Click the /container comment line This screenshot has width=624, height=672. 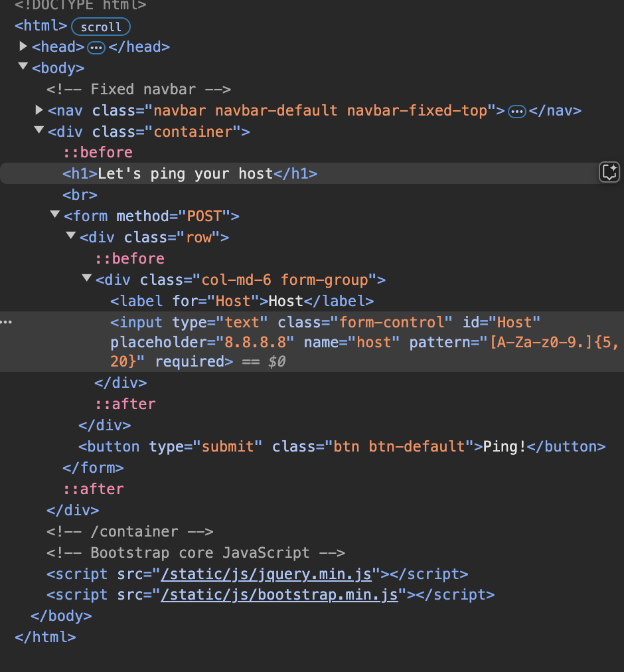click(x=130, y=531)
